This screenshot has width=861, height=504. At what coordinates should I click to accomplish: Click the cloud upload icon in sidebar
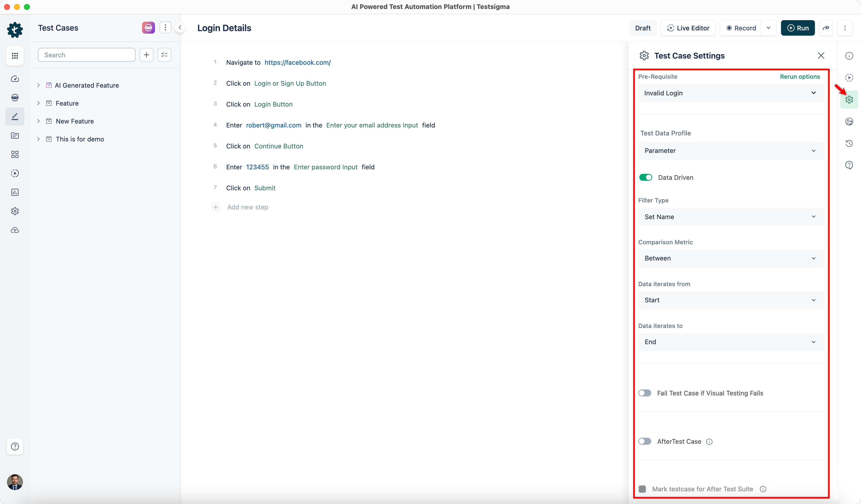click(x=15, y=230)
